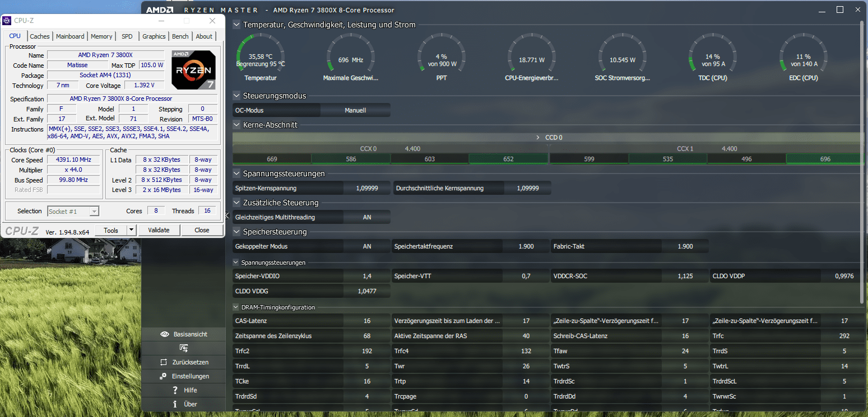The image size is (868, 417).
Task: Select core cell showing 669 in CCX 0
Action: 272,159
